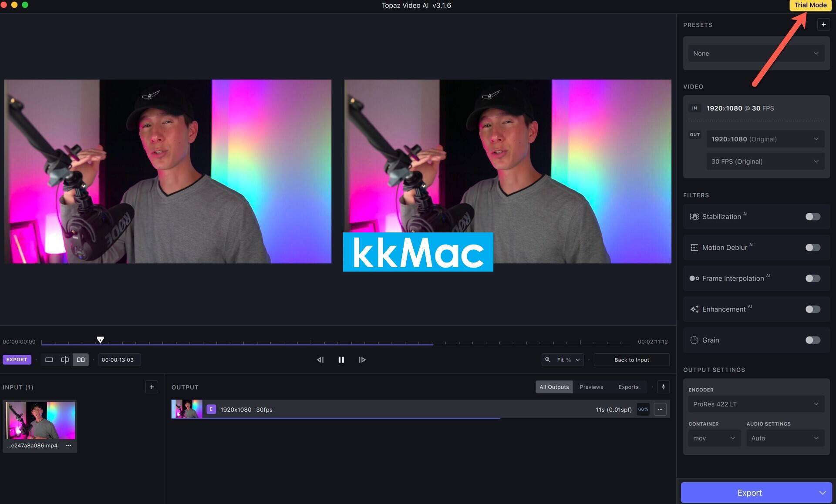Click the start timecode 00:00:00:00
This screenshot has height=504, width=836.
[19, 342]
